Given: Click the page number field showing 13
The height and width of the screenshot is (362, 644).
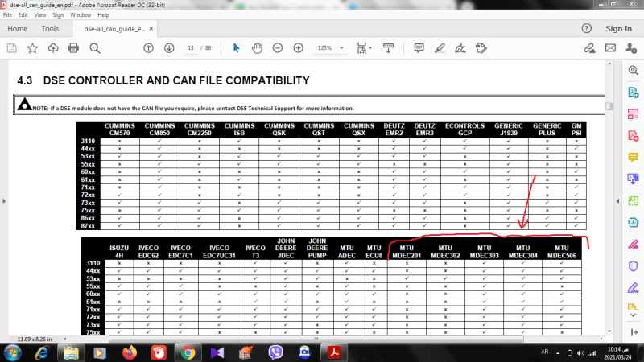Looking at the screenshot, I should pos(191,48).
